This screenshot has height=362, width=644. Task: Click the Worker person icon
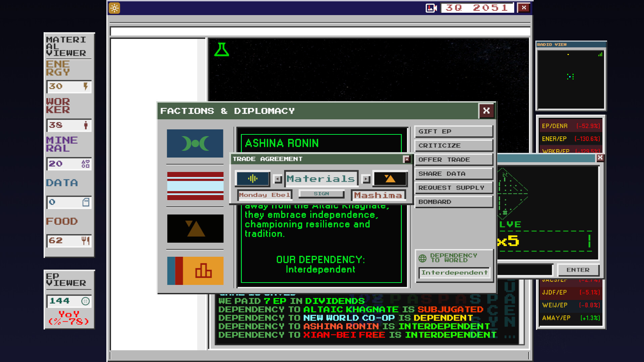pyautogui.click(x=86, y=125)
